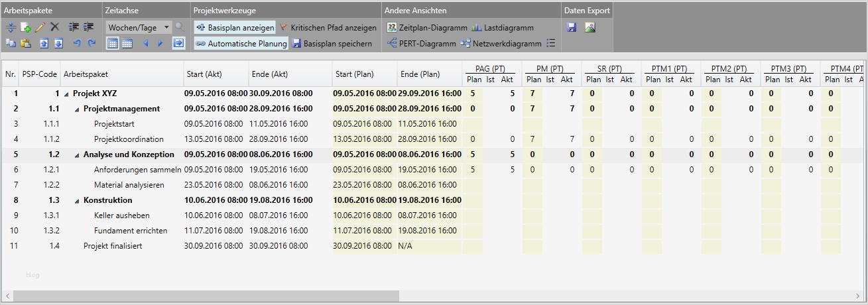The width and height of the screenshot is (868, 305).
Task: Move the work package up with the up-arrow icon
Action: [x=44, y=43]
